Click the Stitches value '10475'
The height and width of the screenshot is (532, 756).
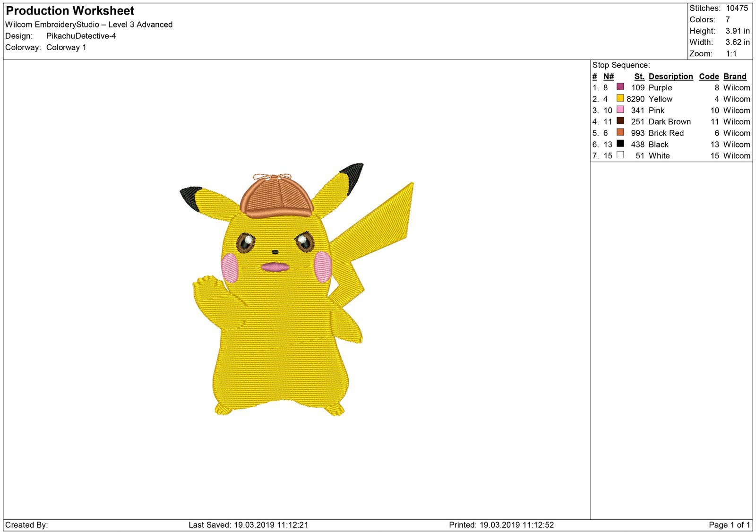(x=737, y=8)
